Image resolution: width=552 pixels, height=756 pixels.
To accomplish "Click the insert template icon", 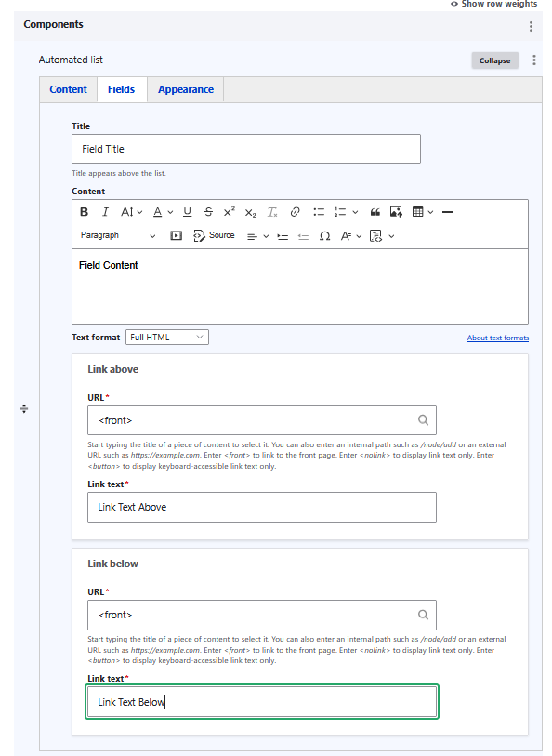I will [375, 236].
